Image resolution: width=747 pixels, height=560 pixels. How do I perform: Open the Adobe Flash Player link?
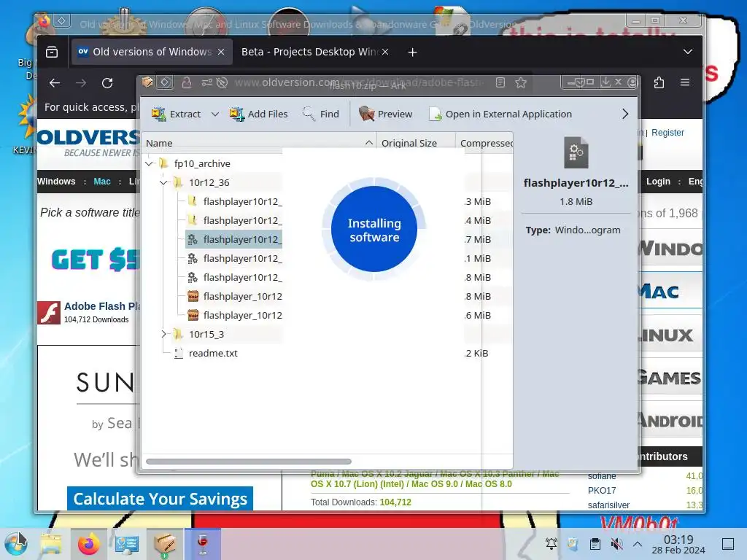pyautogui.click(x=101, y=306)
